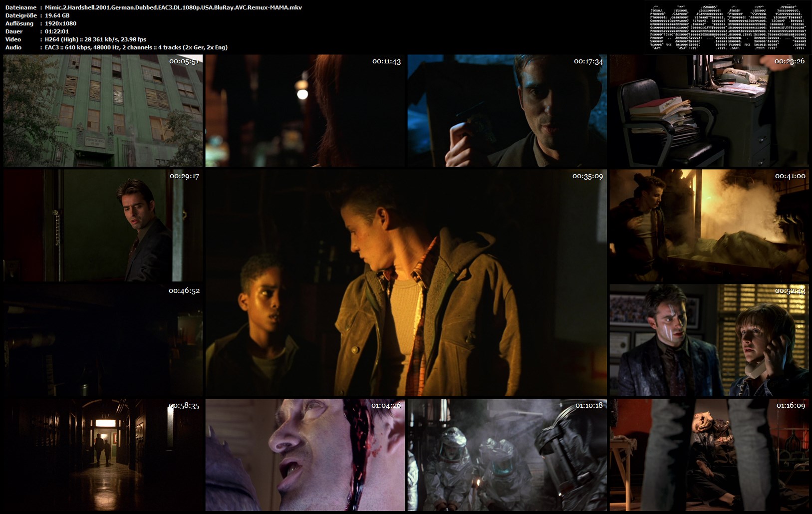
Task: Click the 00:11:43 timestamp text
Action: coord(386,61)
